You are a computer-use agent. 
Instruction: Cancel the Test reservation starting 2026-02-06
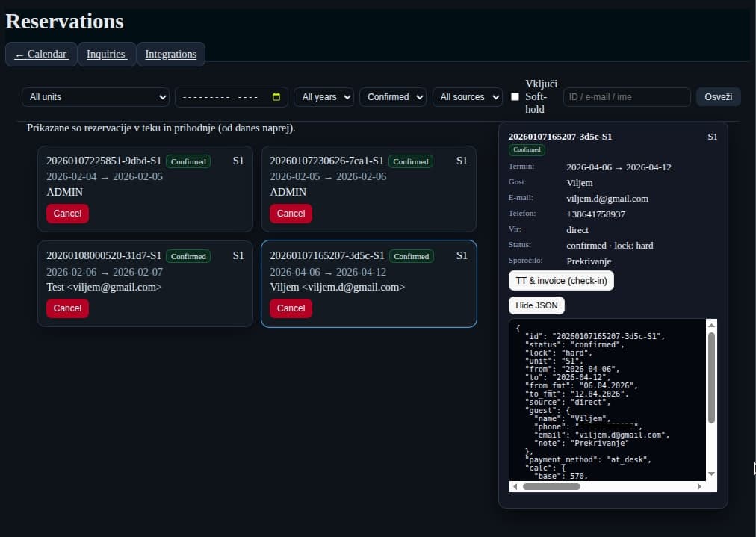(x=67, y=308)
